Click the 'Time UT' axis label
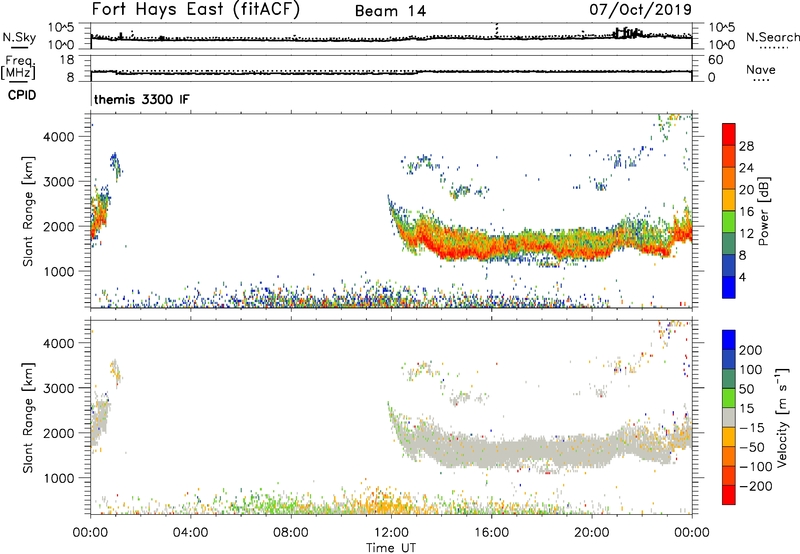Image resolution: width=800 pixels, height=554 pixels. 391,548
